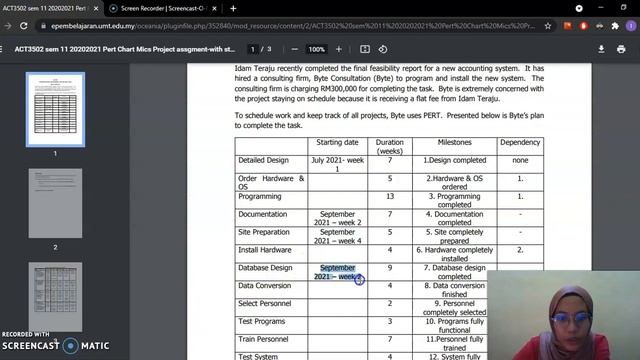The height and width of the screenshot is (360, 640).
Task: Switch to the ACT3502 Pert tab
Action: click(x=44, y=8)
